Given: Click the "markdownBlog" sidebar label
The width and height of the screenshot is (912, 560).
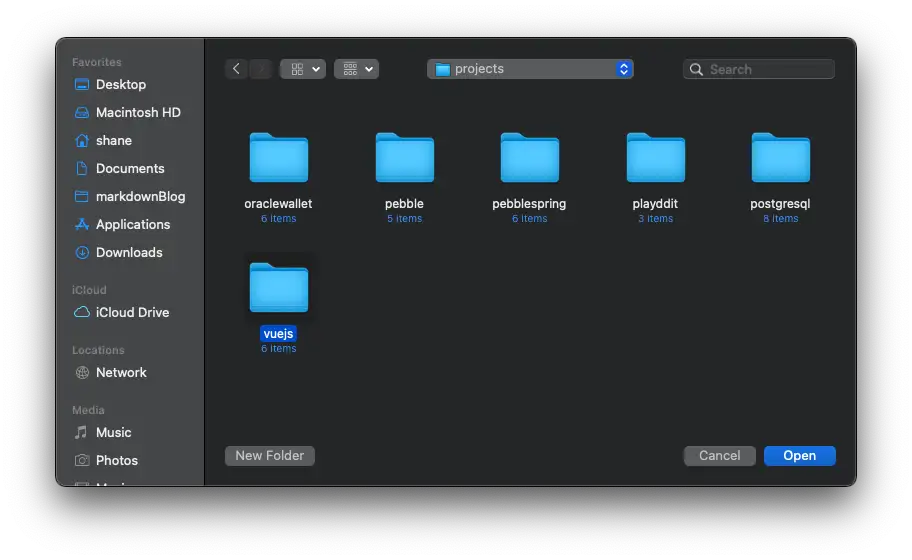Looking at the screenshot, I should (x=141, y=197).
